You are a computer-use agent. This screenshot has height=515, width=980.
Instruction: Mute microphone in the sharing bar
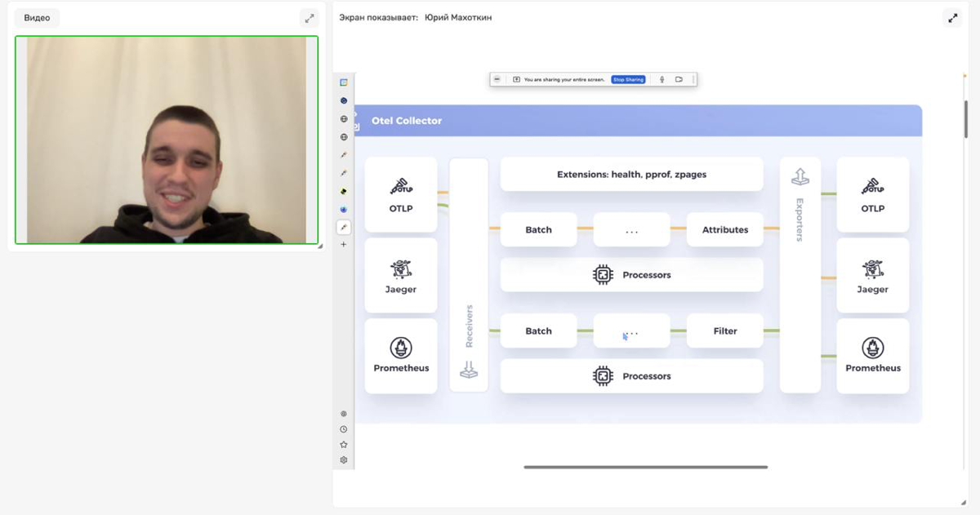(x=662, y=79)
